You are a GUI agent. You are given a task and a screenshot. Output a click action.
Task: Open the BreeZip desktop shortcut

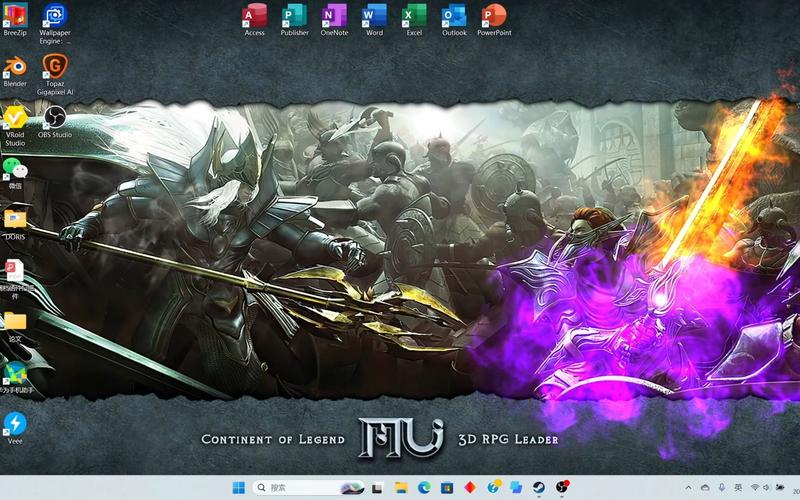[x=15, y=19]
